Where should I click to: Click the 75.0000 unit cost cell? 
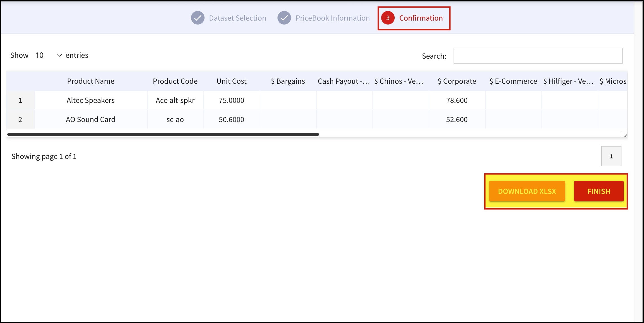[x=232, y=100]
